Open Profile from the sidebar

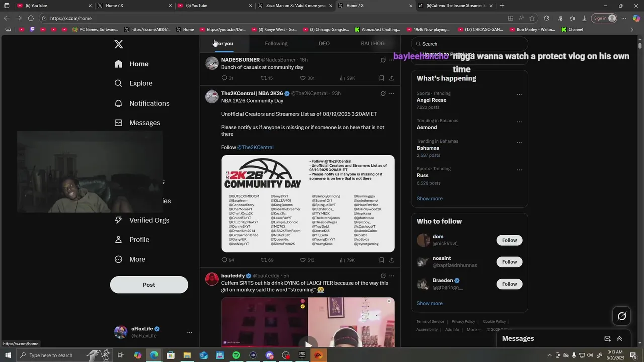coord(132,240)
